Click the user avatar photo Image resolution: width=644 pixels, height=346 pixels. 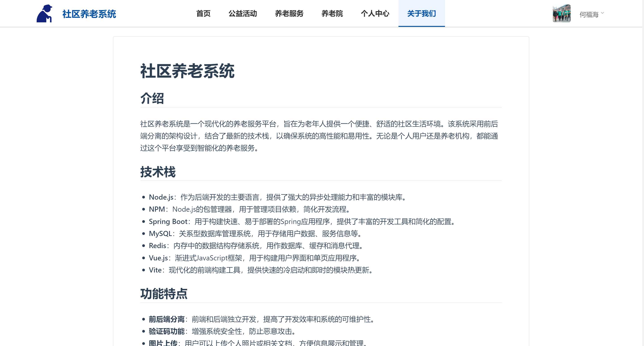coord(561,13)
